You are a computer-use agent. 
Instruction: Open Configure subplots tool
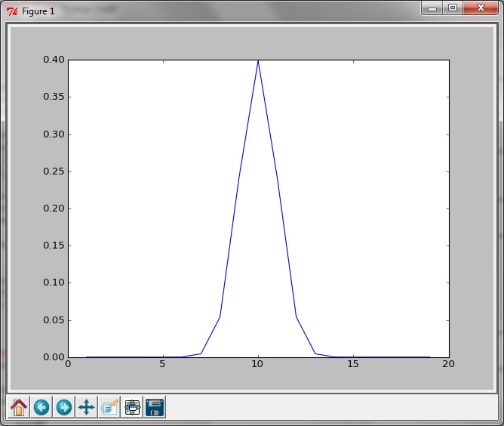[132, 407]
